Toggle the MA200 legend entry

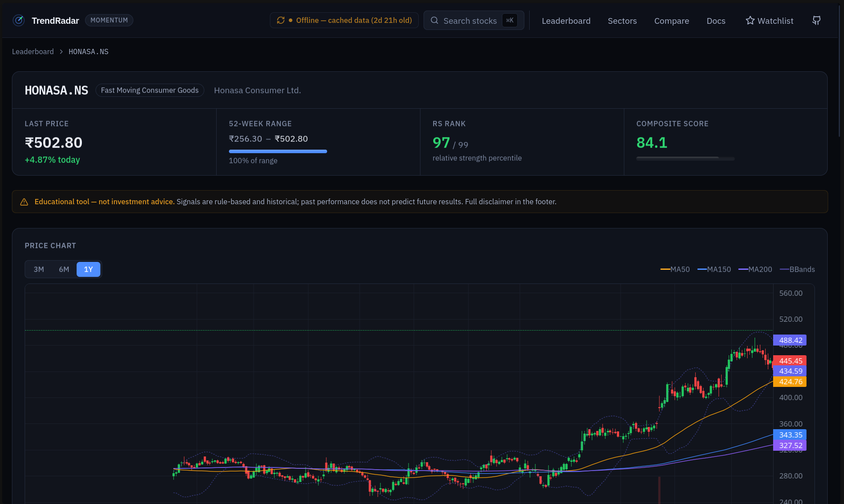pyautogui.click(x=755, y=269)
